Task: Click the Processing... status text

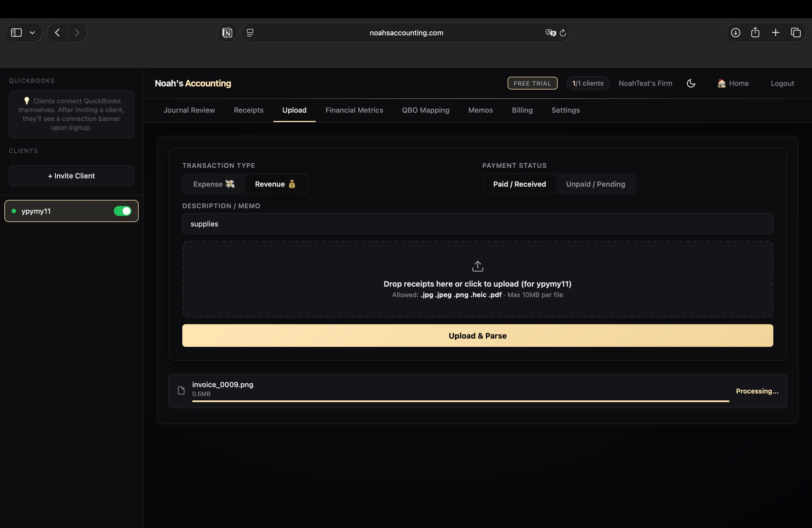Action: (x=757, y=391)
